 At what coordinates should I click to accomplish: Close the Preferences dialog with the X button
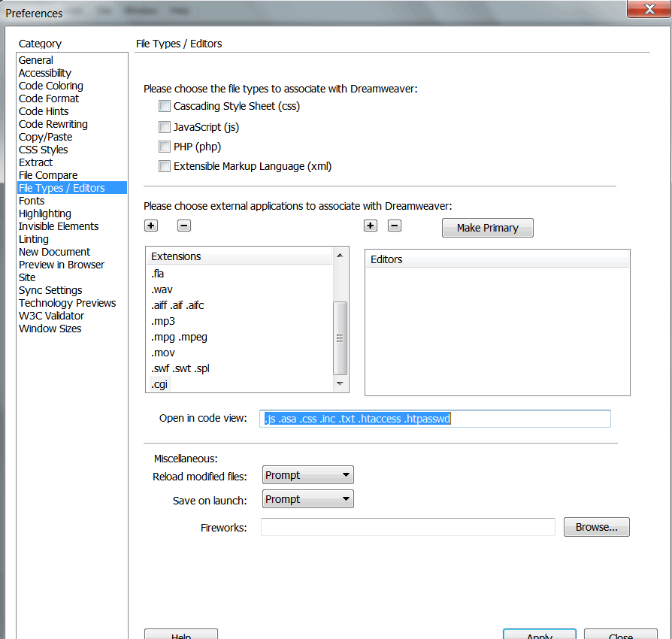point(649,8)
